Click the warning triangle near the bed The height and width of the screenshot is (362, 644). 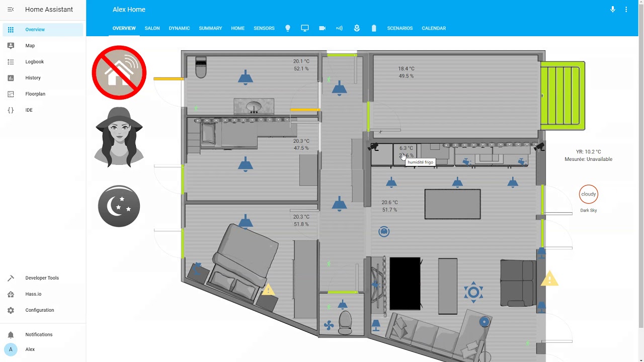[x=268, y=289]
